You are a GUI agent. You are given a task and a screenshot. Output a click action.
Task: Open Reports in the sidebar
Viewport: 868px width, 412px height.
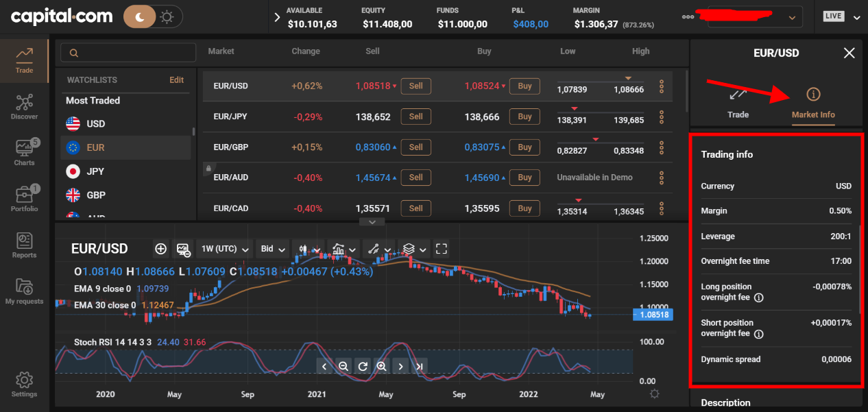[24, 245]
